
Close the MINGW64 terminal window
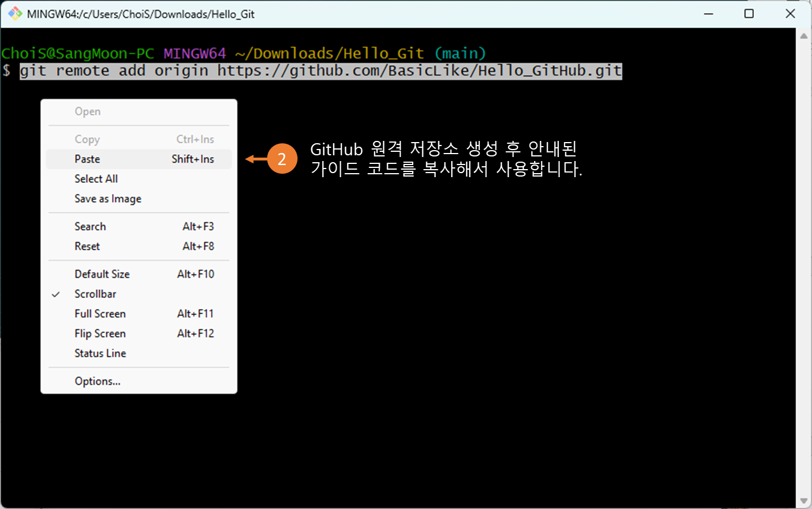click(x=790, y=13)
